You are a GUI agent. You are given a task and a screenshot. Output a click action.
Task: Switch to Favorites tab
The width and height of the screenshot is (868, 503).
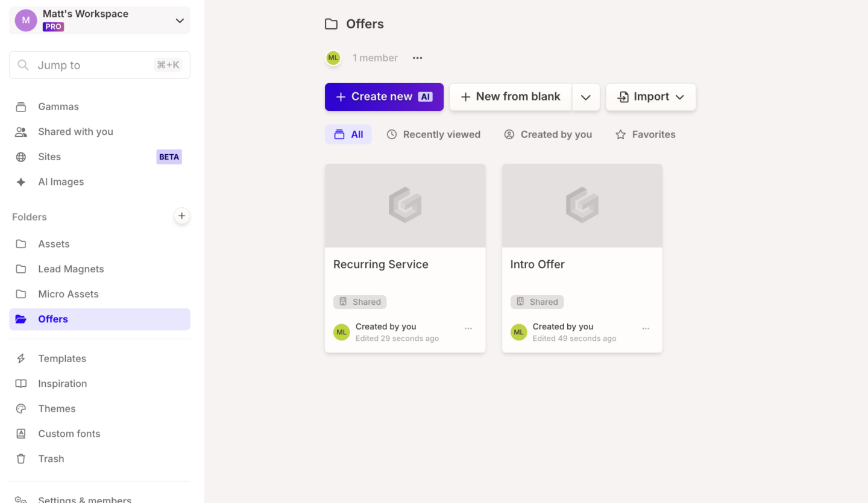click(645, 134)
